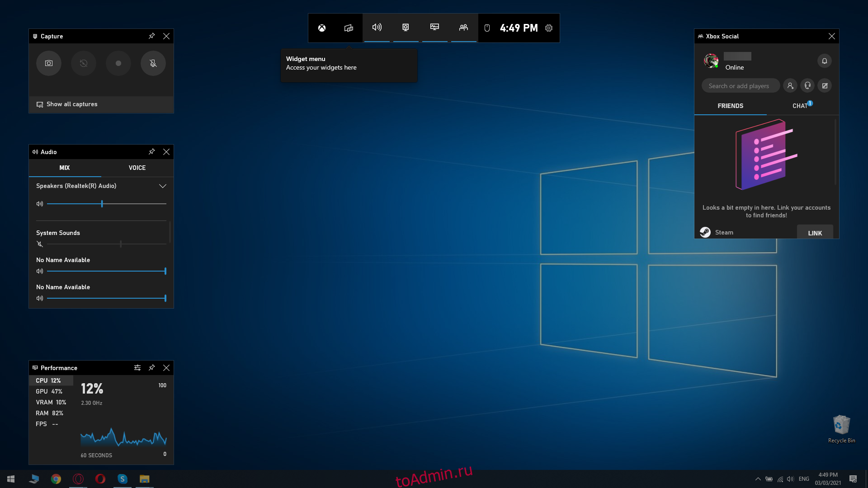This screenshot has width=868, height=488.
Task: Switch to MIX tab in Audio panel
Action: pyautogui.click(x=64, y=168)
